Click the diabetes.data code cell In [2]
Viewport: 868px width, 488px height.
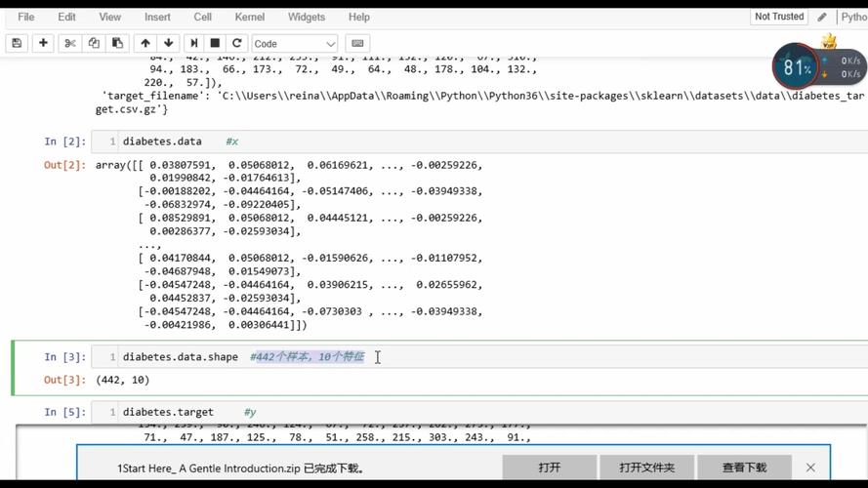479,142
